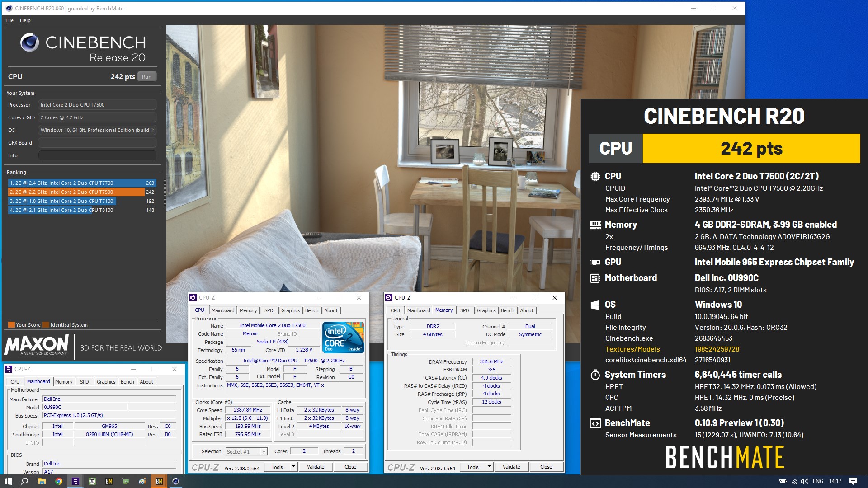The width and height of the screenshot is (868, 488).
Task: Open the notification action center icon
Action: 853,481
